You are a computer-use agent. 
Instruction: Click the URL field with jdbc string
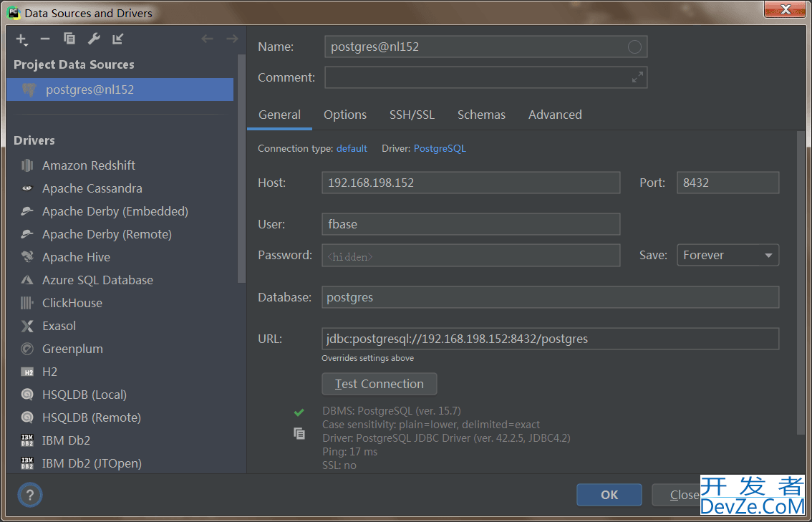[550, 339]
